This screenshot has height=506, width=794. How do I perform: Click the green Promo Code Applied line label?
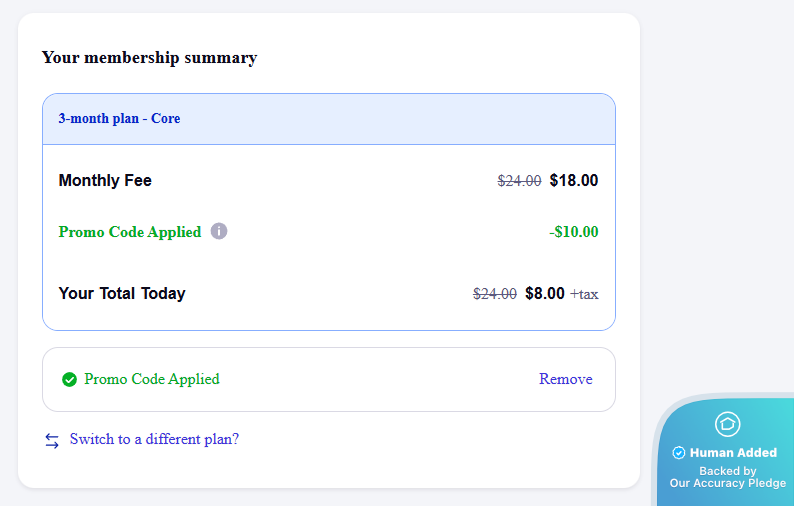(130, 232)
